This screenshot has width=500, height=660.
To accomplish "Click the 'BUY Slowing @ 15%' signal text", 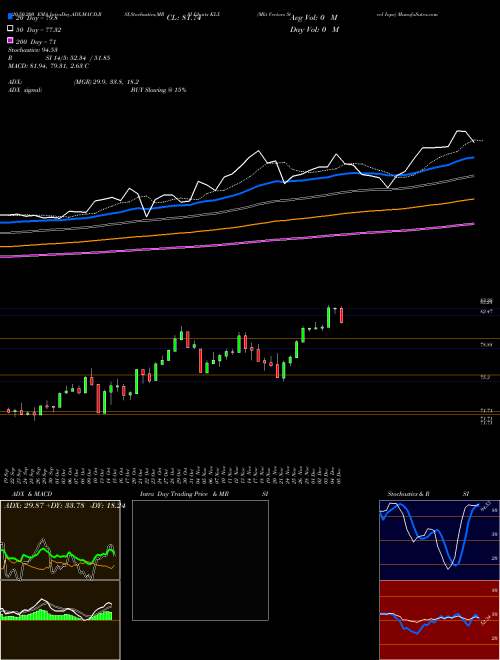I will click(158, 90).
